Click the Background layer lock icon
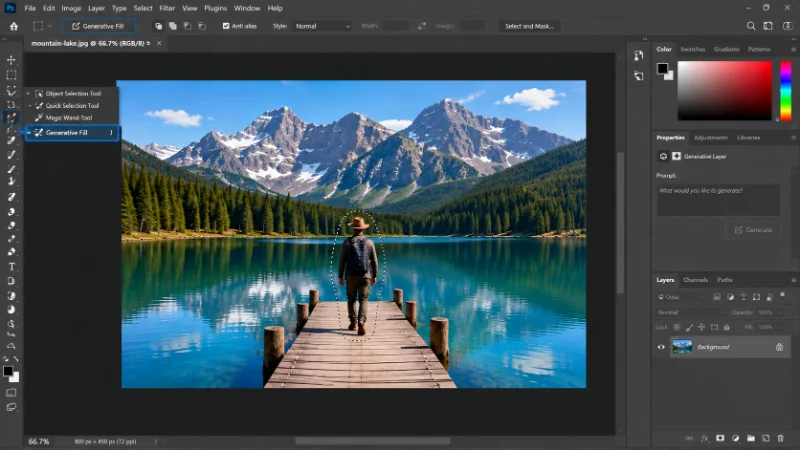Viewport: 800px width, 450px height. [779, 347]
